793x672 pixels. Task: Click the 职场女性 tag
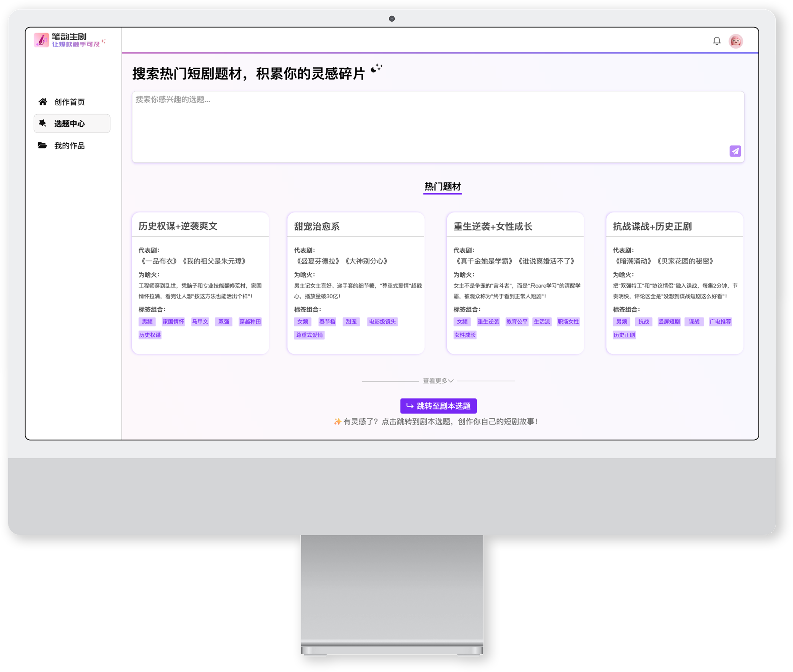point(568,322)
